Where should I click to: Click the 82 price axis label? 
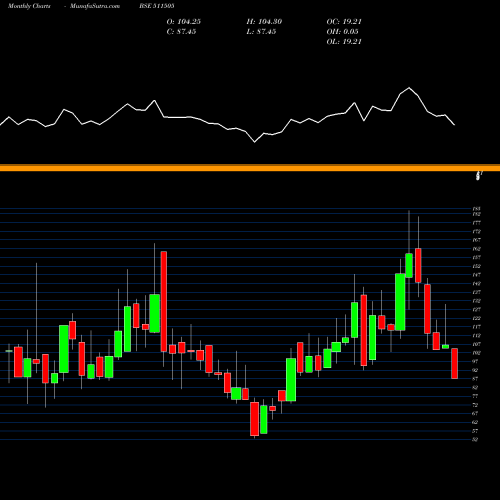(475, 387)
